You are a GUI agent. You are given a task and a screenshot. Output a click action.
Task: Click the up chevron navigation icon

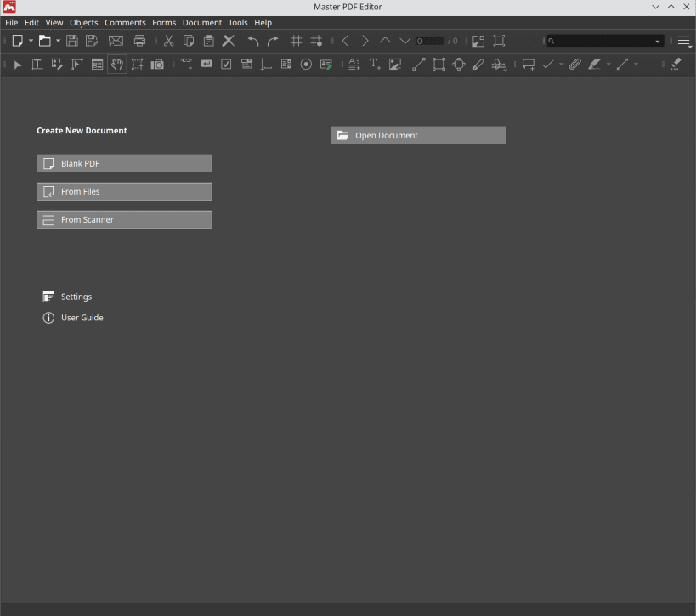click(385, 41)
